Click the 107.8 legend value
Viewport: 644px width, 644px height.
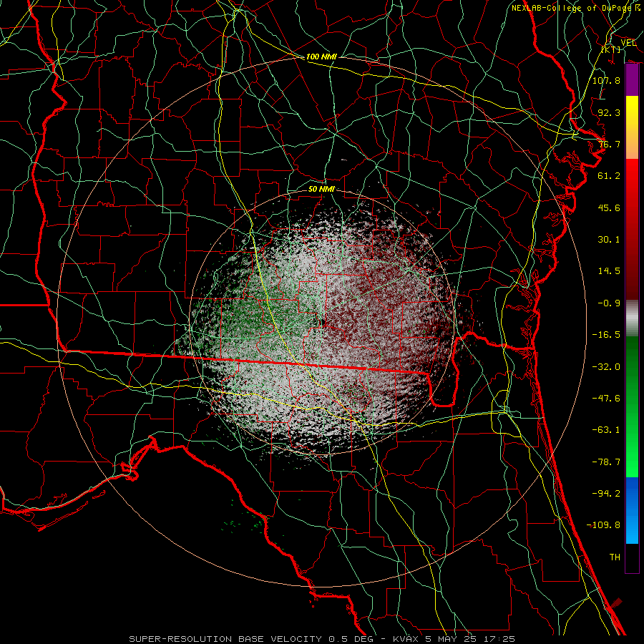[x=606, y=80]
